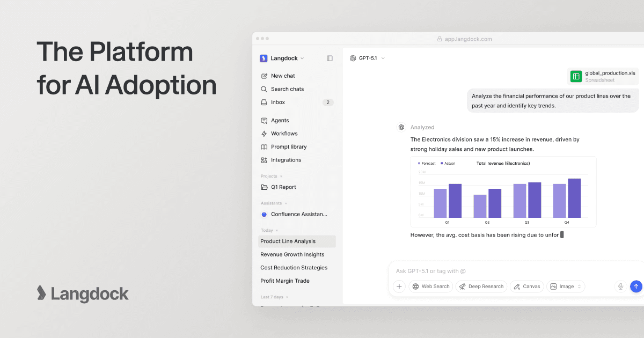Click the plus attachment button
The image size is (644, 338).
399,286
